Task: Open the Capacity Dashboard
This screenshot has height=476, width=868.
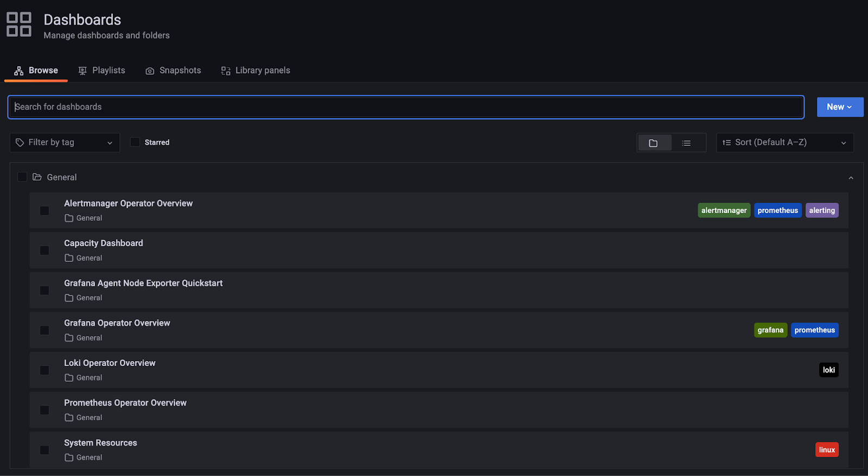Action: coord(104,243)
